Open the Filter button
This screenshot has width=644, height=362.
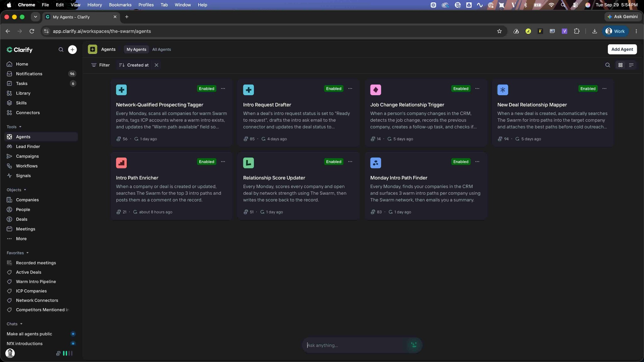tap(100, 65)
